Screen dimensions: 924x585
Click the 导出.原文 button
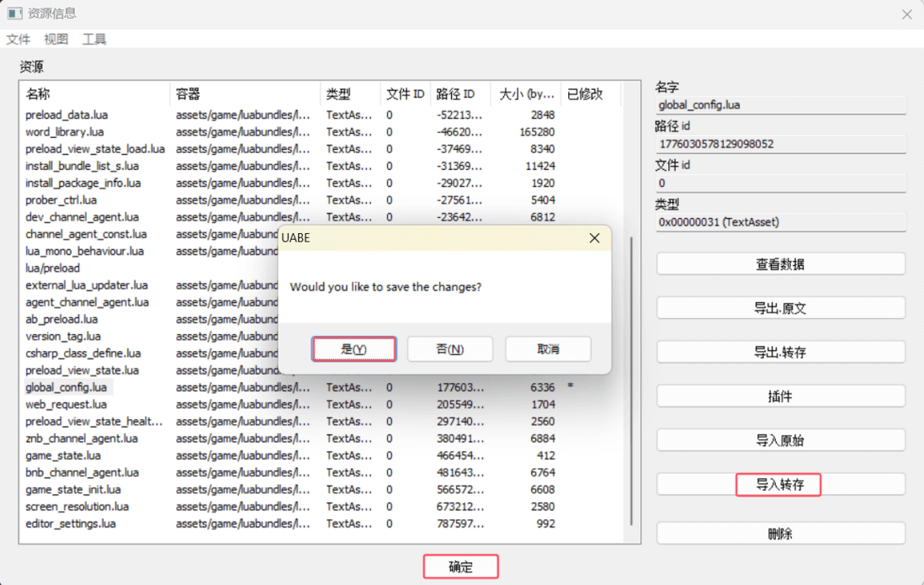point(780,308)
